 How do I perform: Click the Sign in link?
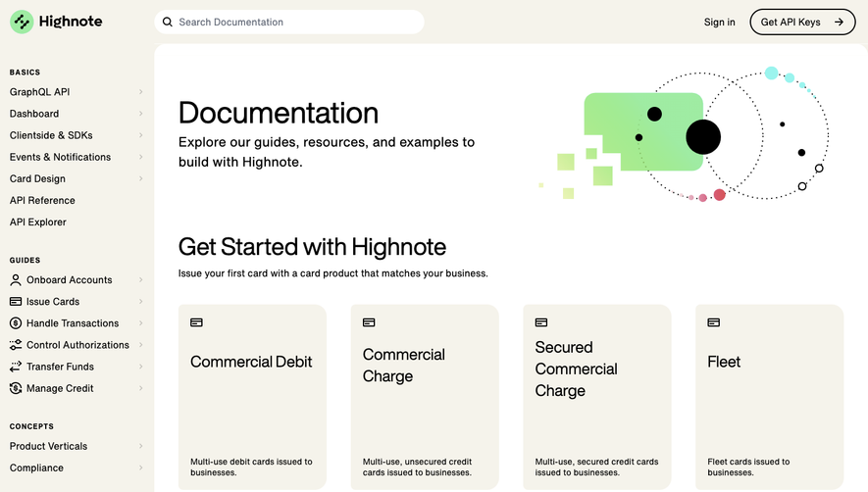point(720,23)
